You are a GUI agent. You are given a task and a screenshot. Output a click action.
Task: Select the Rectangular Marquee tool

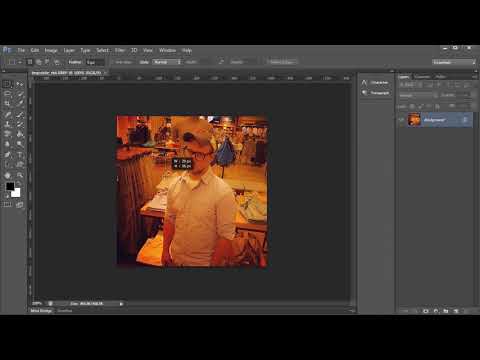click(7, 84)
